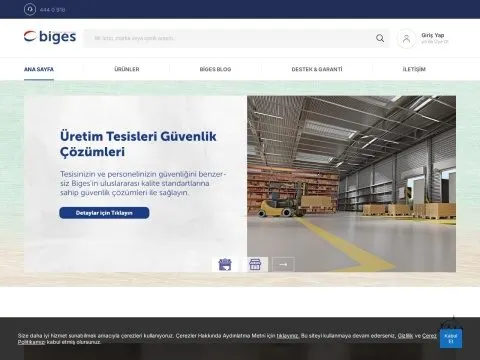Click the Üretim Tesisleri Güvenlik Çözümleri heading
This screenshot has width=480, height=360.
click(138, 144)
